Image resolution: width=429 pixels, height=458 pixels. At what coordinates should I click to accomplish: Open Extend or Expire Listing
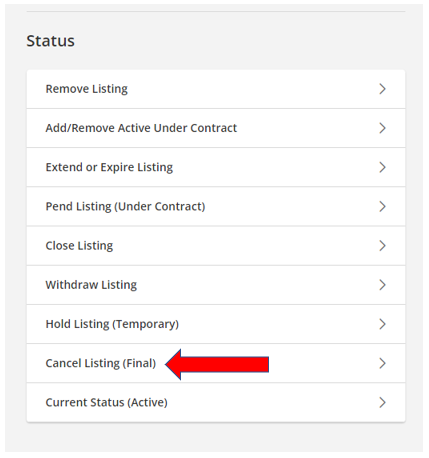[x=216, y=167]
